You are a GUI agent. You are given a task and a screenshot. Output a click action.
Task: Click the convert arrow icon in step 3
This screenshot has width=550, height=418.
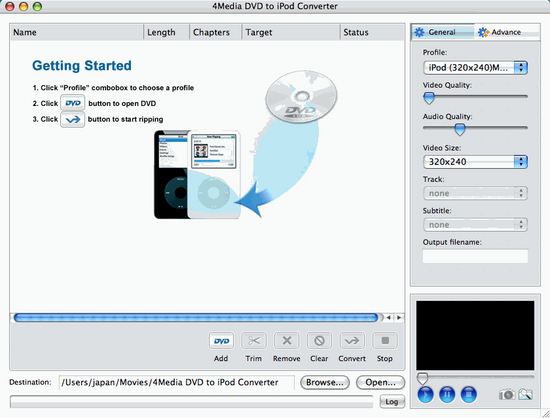coord(73,120)
